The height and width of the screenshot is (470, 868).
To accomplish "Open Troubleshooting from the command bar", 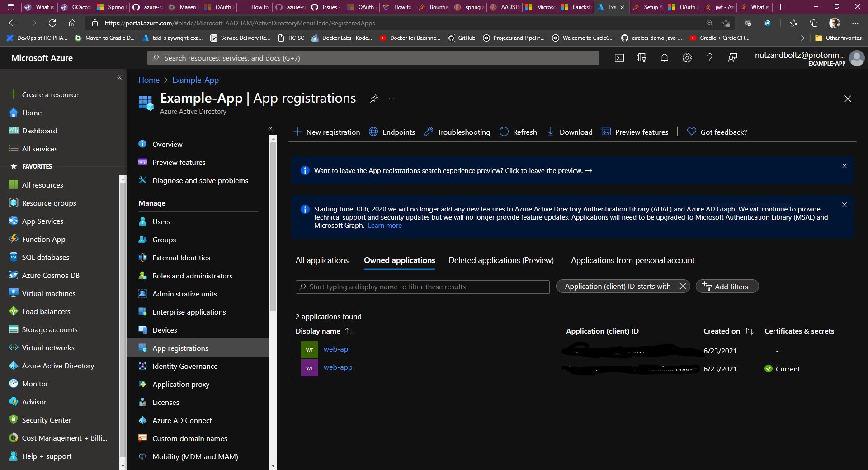I will [456, 132].
